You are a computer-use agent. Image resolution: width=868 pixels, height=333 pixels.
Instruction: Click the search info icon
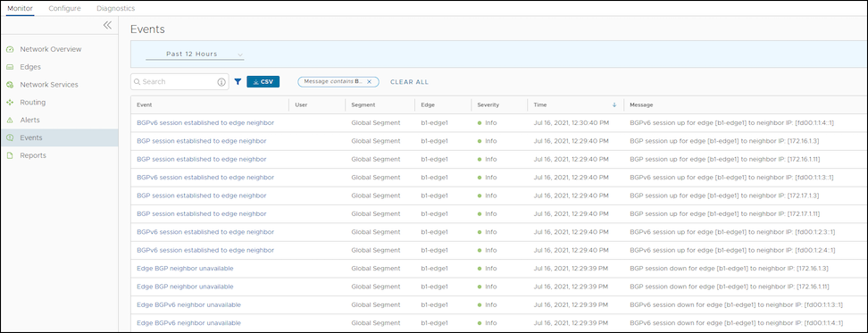[221, 82]
